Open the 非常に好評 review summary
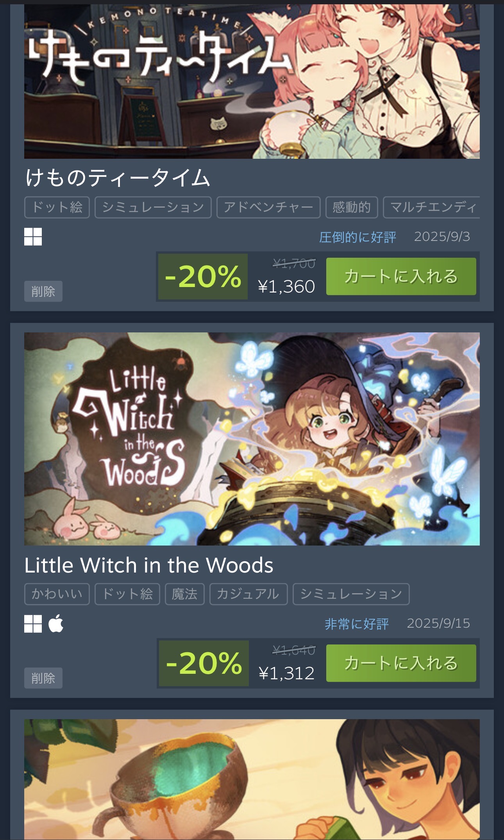Screen dimensions: 504x840 (x=357, y=624)
